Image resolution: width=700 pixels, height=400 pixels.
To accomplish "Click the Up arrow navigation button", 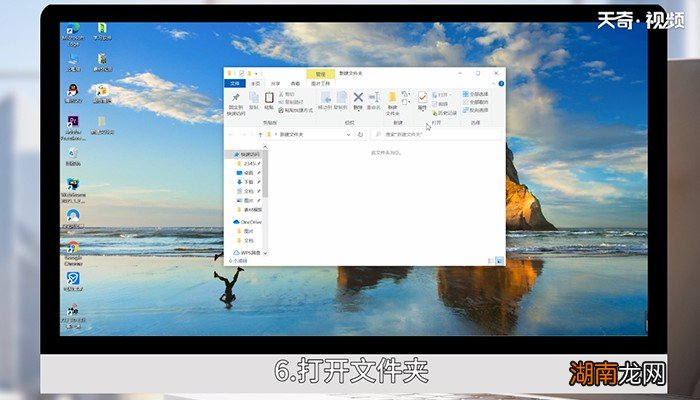I will tap(260, 133).
